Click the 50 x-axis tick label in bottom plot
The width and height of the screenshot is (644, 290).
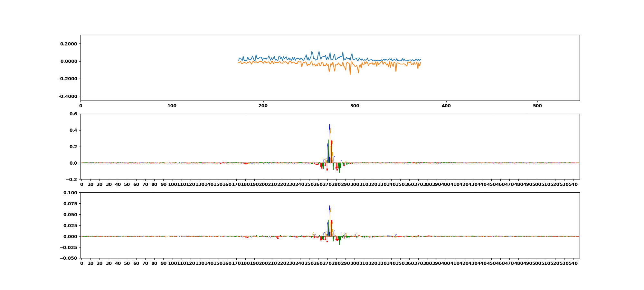coord(127,263)
